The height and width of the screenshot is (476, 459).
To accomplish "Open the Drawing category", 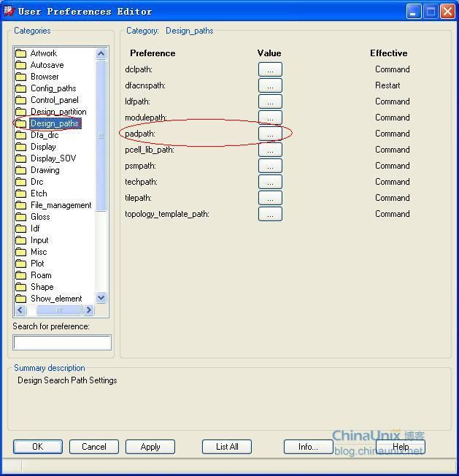I will pyautogui.click(x=45, y=170).
